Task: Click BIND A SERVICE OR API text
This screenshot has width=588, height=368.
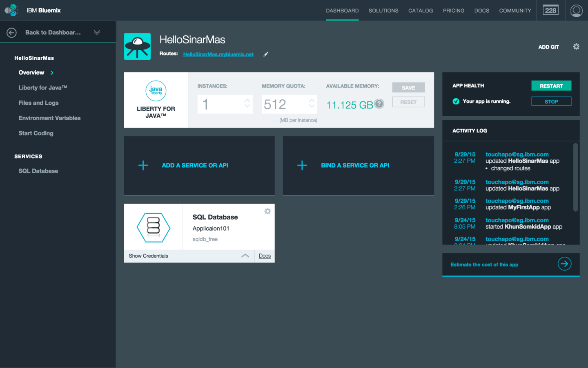Action: [355, 165]
